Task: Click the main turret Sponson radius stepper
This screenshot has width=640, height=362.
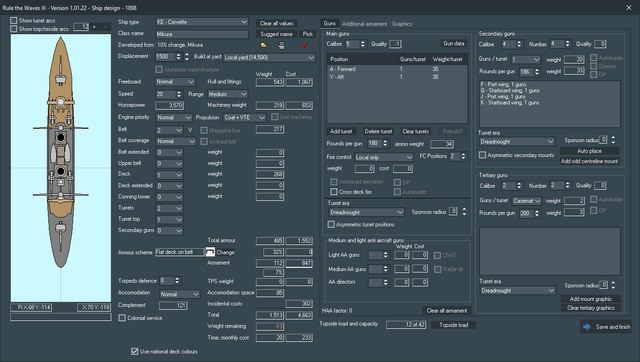Action: pyautogui.click(x=464, y=212)
